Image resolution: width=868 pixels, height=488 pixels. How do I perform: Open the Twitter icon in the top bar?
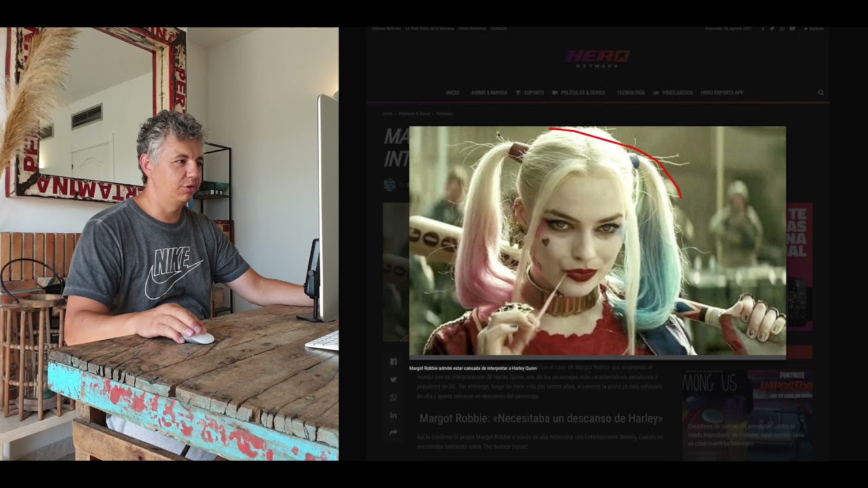click(x=772, y=28)
